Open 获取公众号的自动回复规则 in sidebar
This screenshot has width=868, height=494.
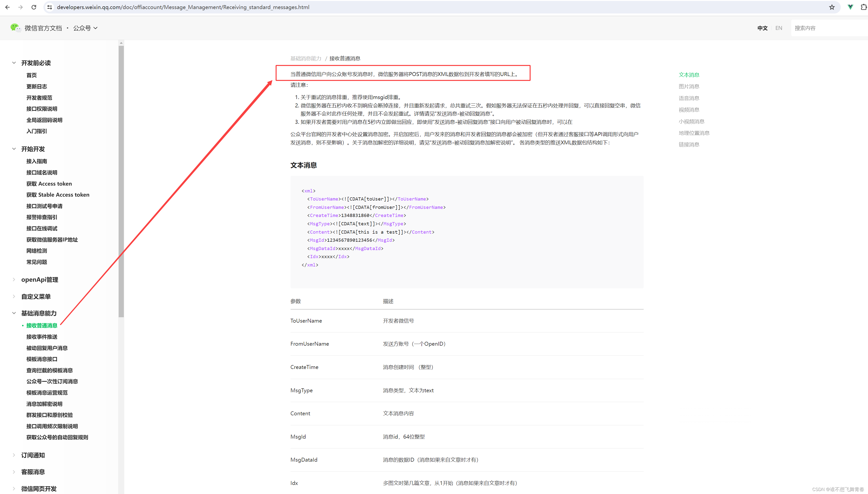[x=57, y=437]
